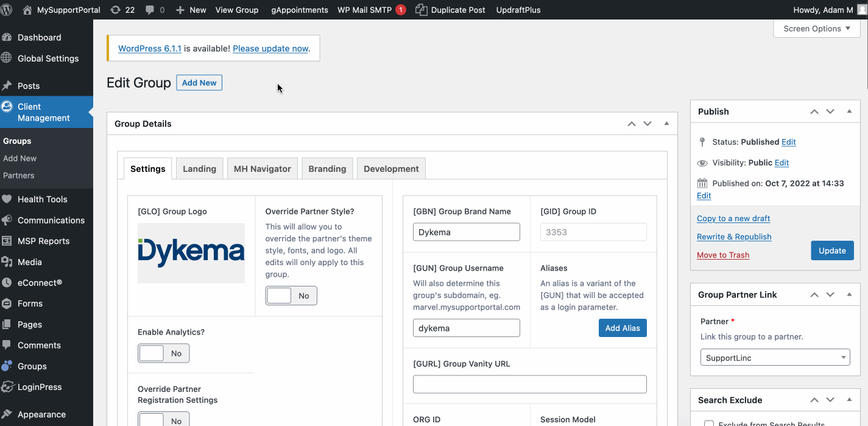Open the Partner SupportLinc dropdown
Screen dimensions: 868x426
pos(775,358)
